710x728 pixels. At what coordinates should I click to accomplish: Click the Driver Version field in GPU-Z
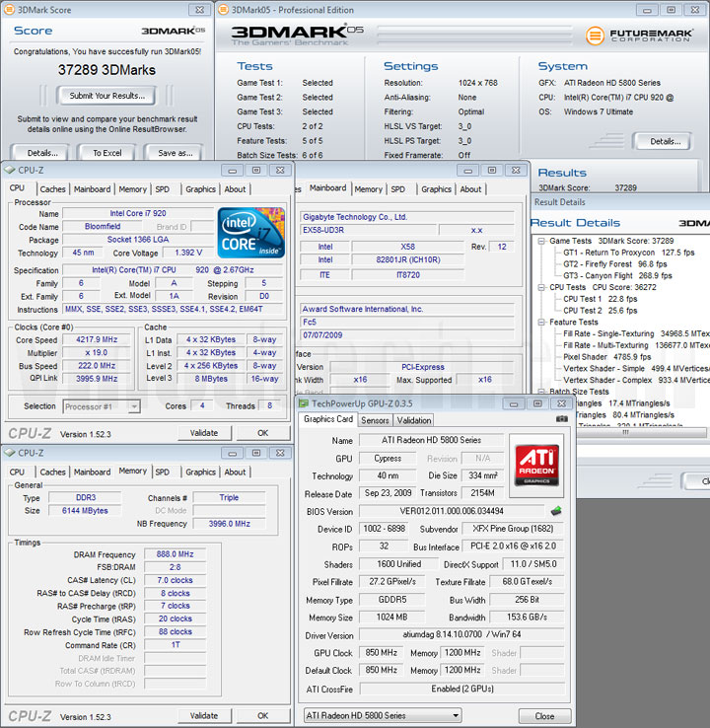coord(461,634)
